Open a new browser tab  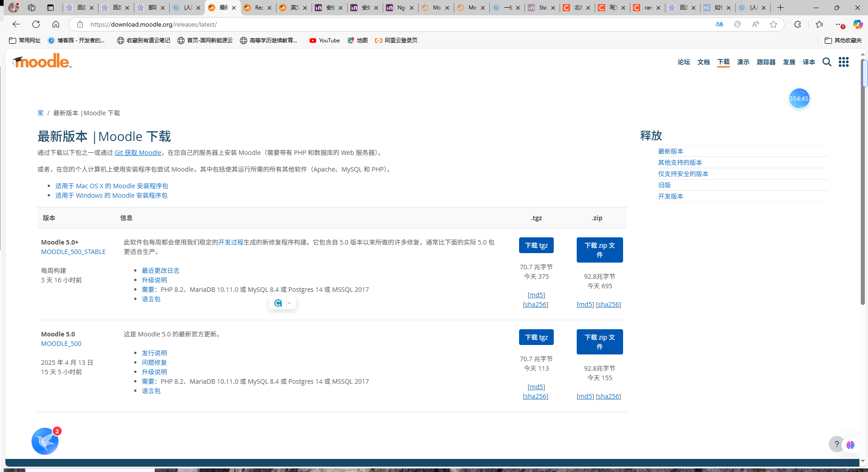(x=781, y=8)
